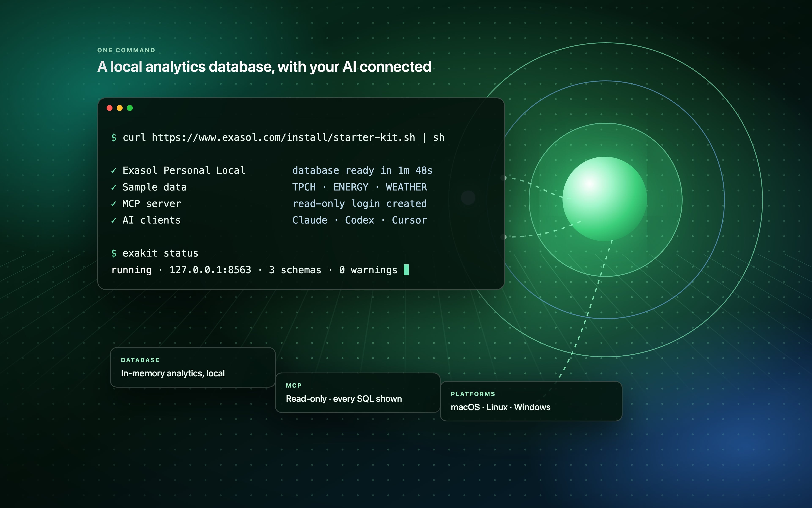Click the 'AI clients' label
Viewport: 812px width, 508px height.
152,220
